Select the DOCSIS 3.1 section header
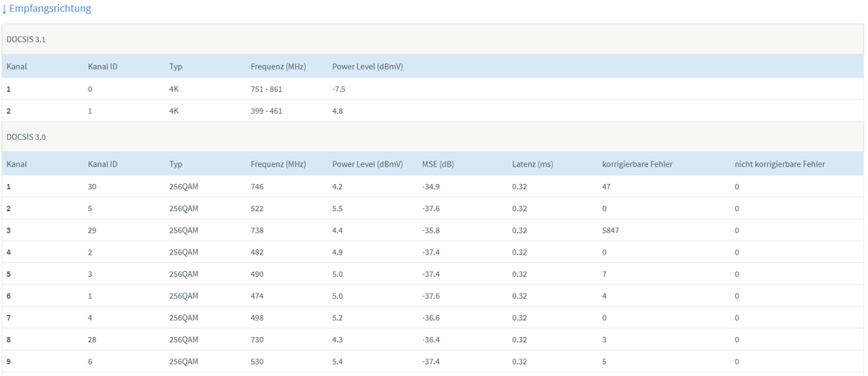 click(432, 39)
